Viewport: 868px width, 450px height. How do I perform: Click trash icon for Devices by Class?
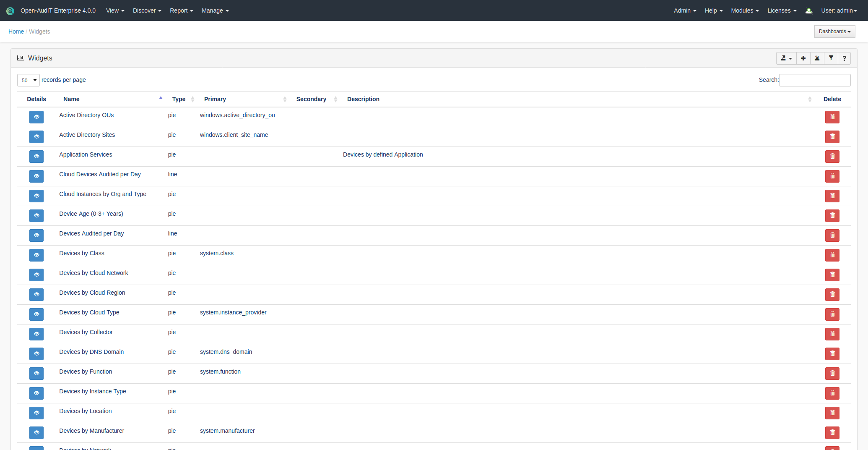[832, 255]
